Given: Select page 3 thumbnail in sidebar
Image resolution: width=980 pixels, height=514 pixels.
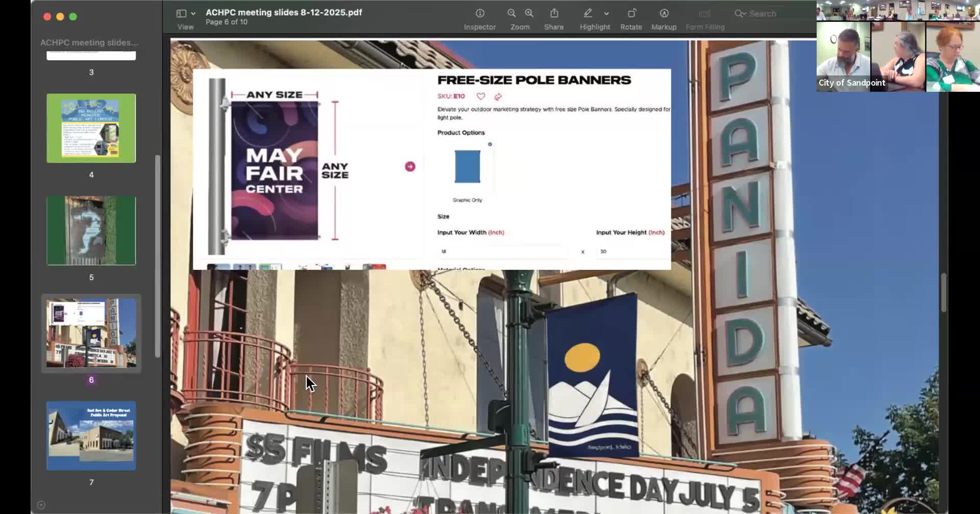Looking at the screenshot, I should pos(91,56).
